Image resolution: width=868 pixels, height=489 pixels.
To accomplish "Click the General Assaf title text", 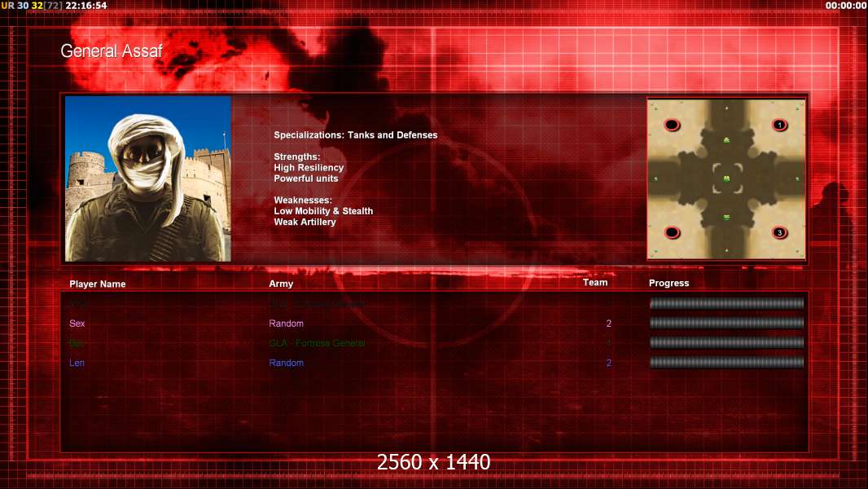I will (112, 51).
